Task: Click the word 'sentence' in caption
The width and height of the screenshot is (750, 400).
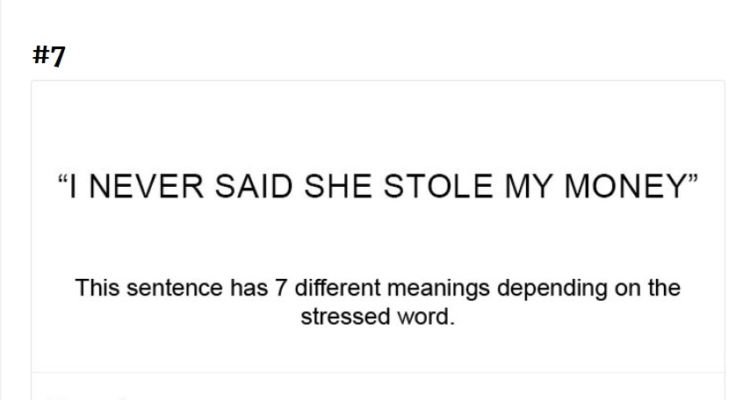Action: 175,288
